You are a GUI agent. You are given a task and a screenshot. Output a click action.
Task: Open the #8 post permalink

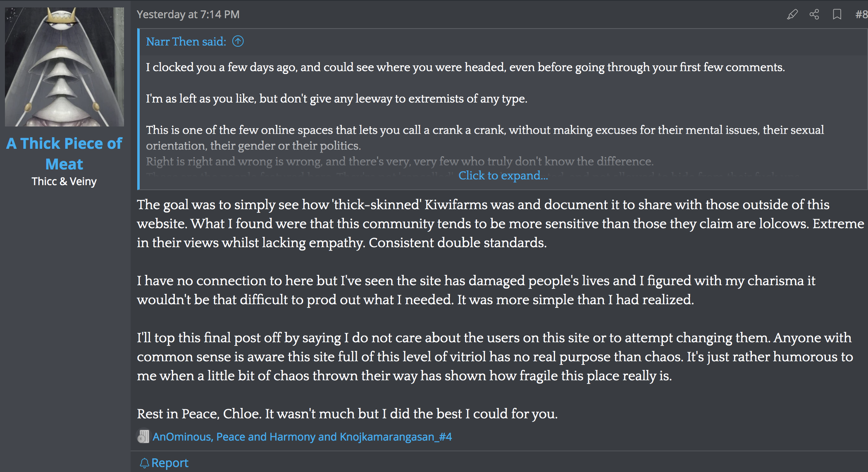point(861,14)
